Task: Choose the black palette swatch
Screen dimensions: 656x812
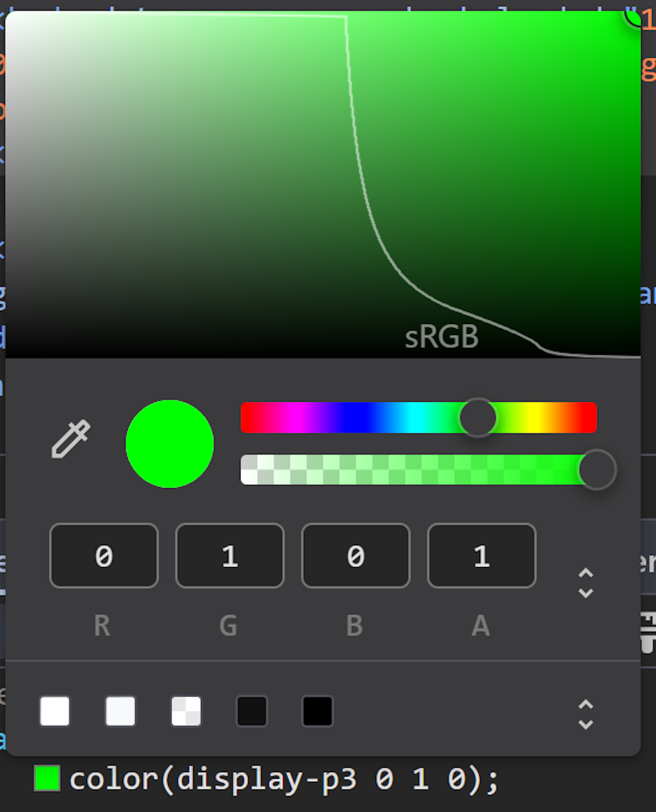Action: (318, 711)
